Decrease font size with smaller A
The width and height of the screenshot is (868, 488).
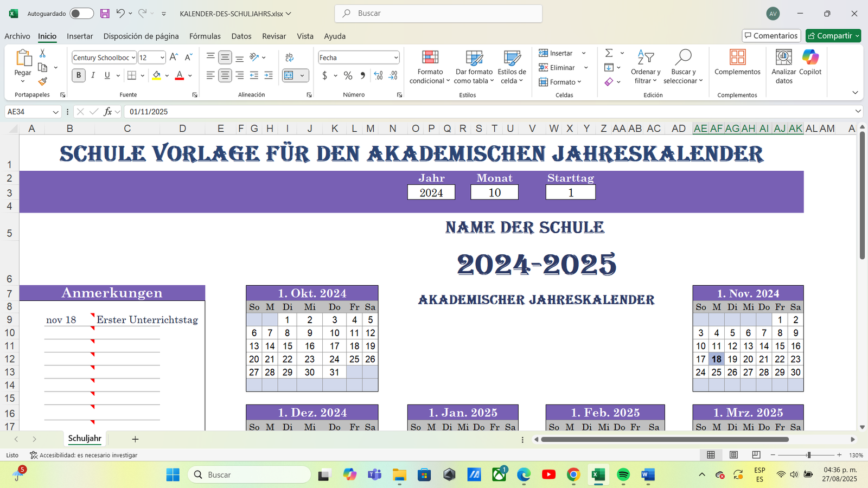pyautogui.click(x=188, y=57)
